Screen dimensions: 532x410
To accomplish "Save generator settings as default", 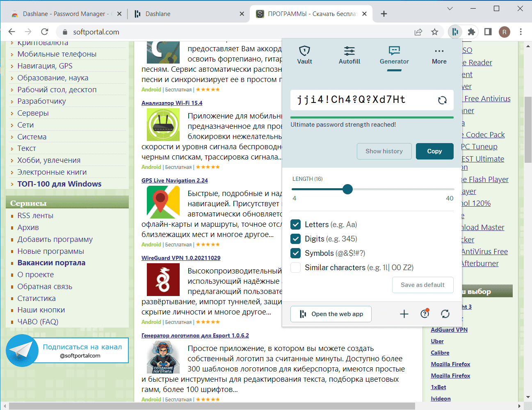I will [x=422, y=285].
